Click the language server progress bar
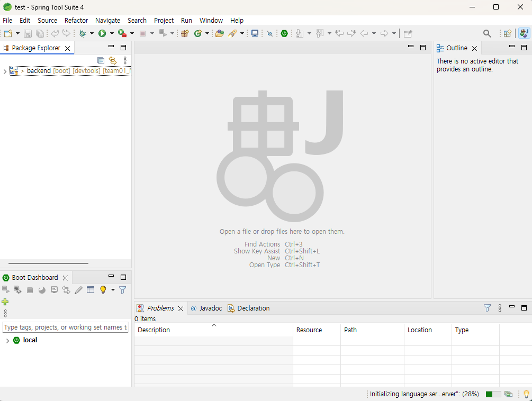The image size is (532, 401). pyautogui.click(x=493, y=394)
